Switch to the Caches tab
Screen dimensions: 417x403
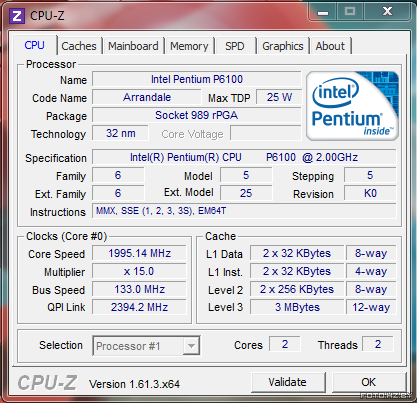tap(79, 46)
